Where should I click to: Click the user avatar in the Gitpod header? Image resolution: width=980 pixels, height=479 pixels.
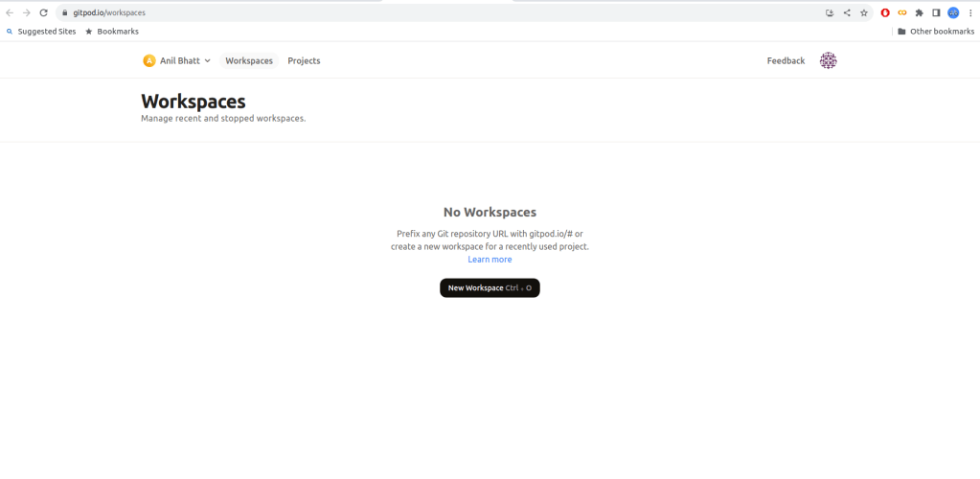tap(828, 60)
